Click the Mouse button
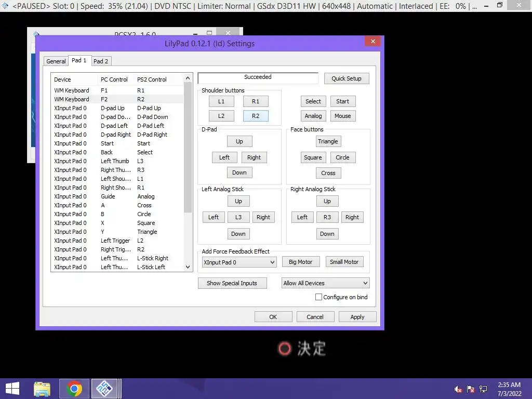Viewport: 532px width, 399px height. [x=343, y=116]
